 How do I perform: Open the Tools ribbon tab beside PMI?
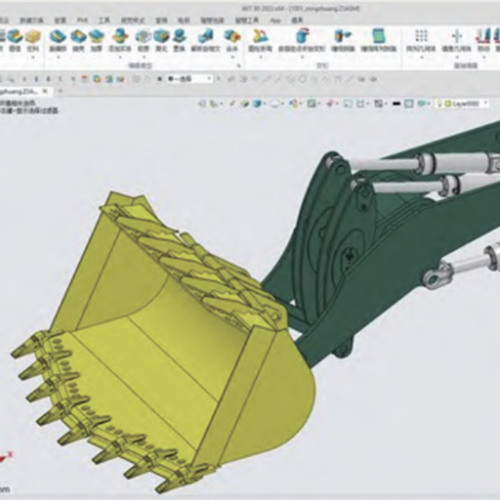[x=104, y=20]
